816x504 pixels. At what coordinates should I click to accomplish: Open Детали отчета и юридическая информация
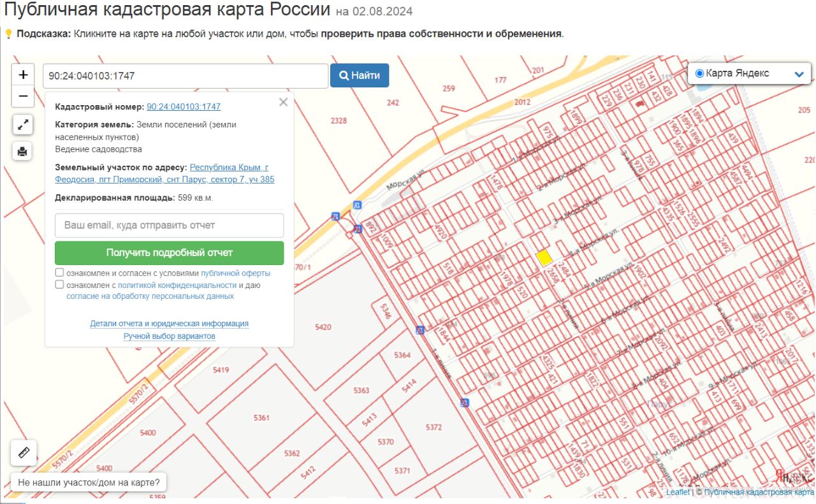(169, 324)
